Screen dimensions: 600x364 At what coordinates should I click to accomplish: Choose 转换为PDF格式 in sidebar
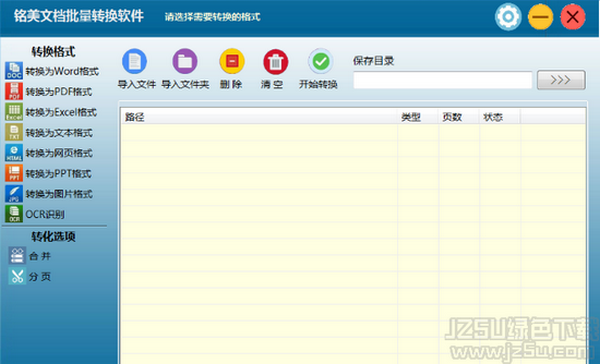(x=59, y=92)
